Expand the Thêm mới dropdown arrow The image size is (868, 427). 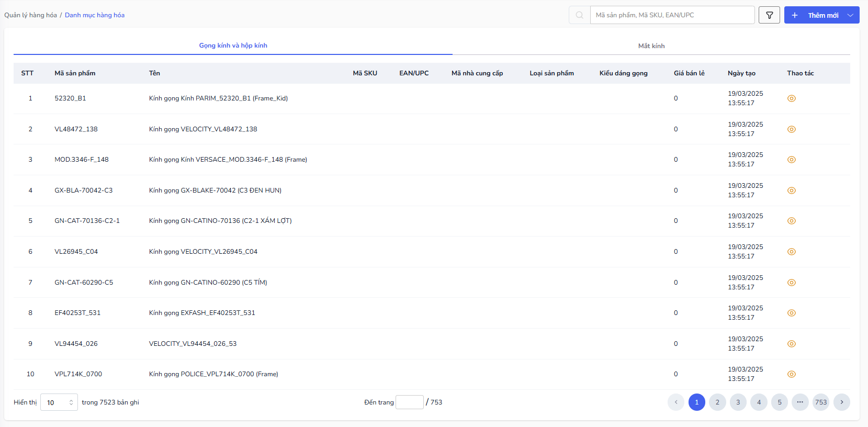pos(850,15)
